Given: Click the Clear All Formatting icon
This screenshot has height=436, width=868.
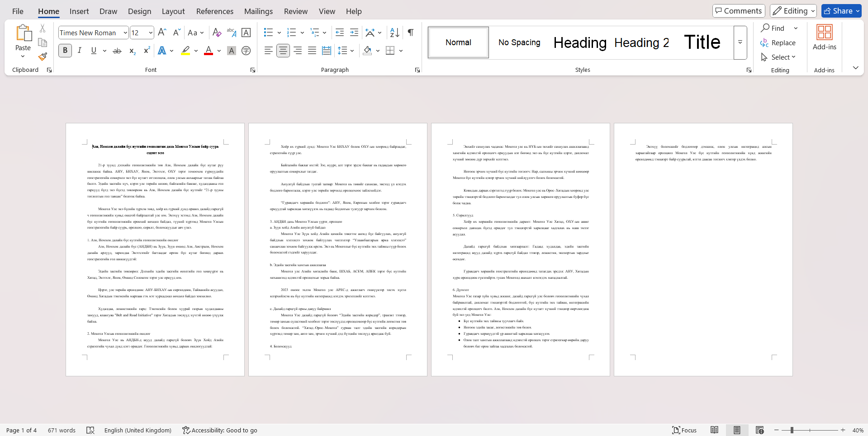Looking at the screenshot, I should point(217,33).
